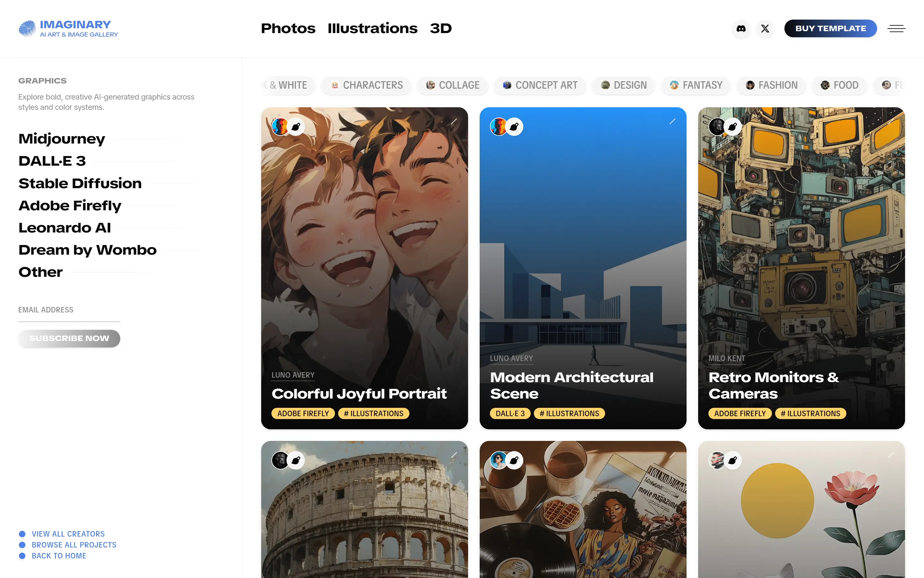
Task: Click Luno Avery on Colorful Joyful Portrait
Action: coord(293,375)
